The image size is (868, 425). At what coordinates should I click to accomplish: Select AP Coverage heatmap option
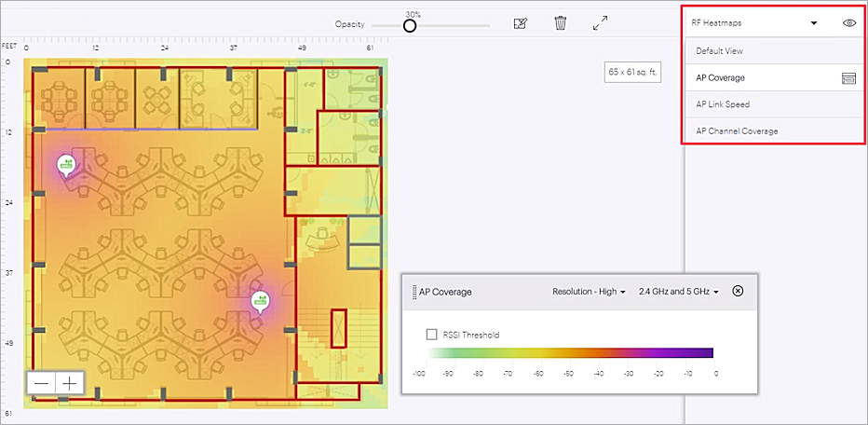[x=774, y=78]
